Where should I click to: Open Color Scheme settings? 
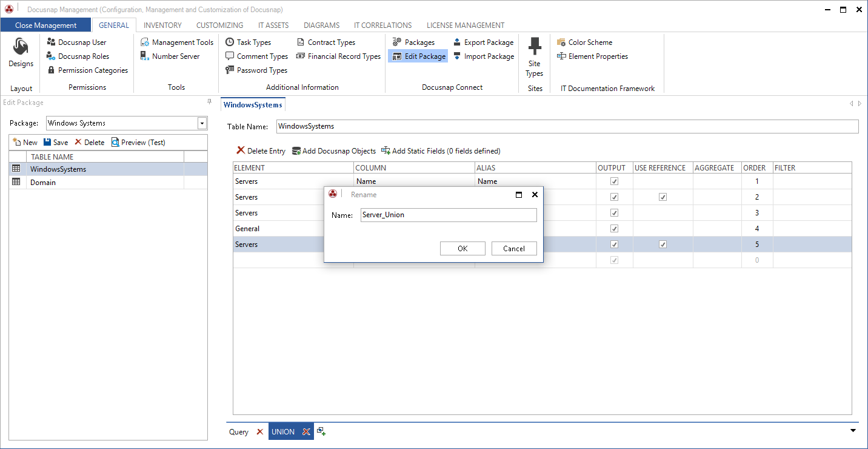pos(584,42)
